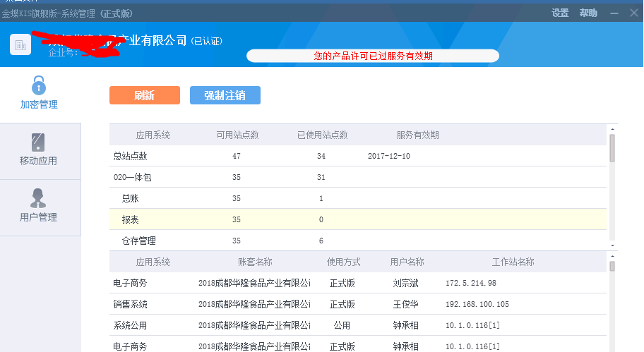The height and width of the screenshot is (352, 644).
Task: Click the upper table scroll-down arrow
Action: coord(612,245)
